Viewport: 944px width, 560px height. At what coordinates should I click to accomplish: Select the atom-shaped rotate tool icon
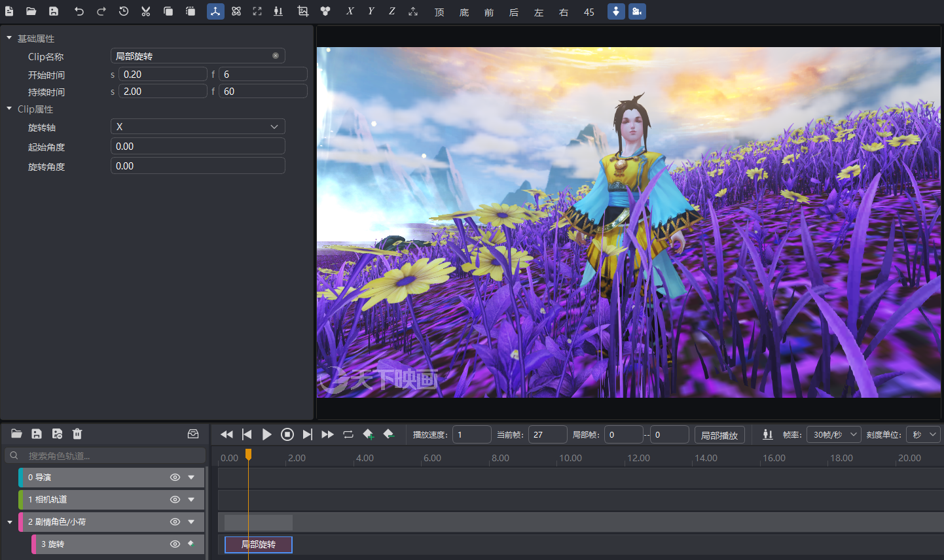click(236, 11)
